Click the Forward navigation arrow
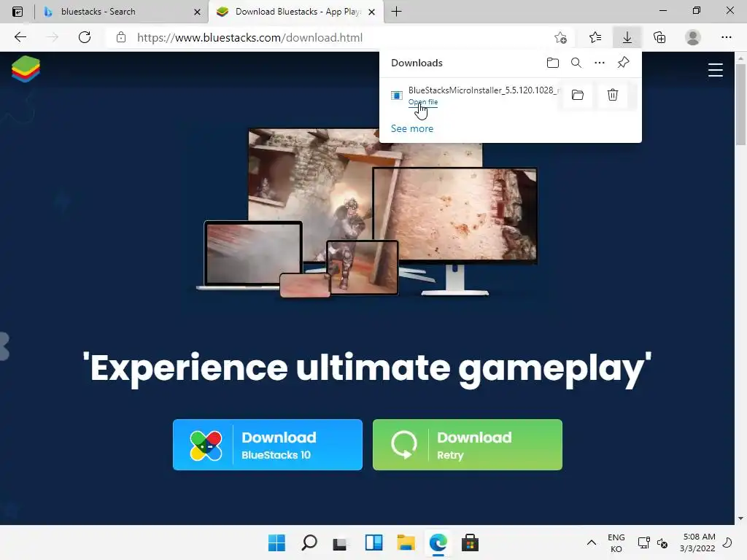 coord(52,37)
